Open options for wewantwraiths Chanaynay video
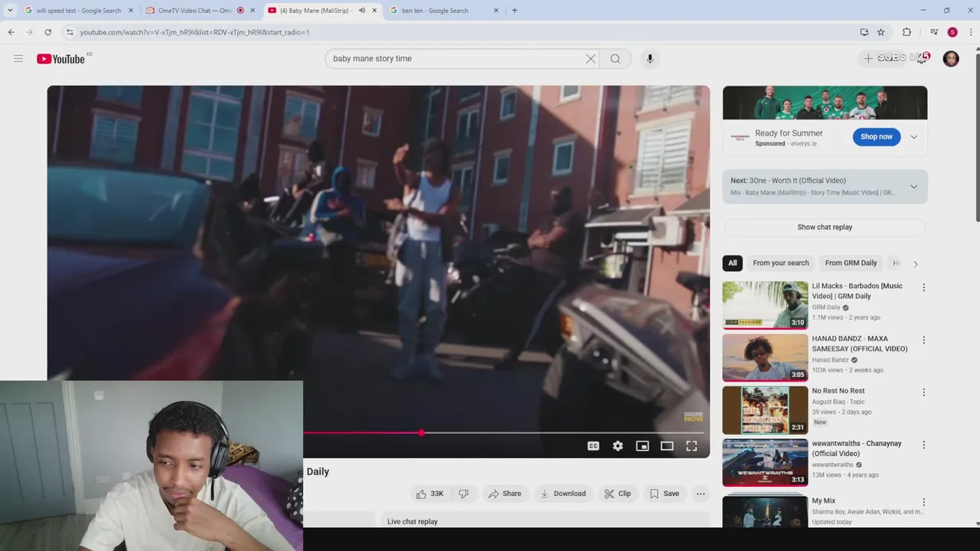Image resolution: width=980 pixels, height=551 pixels. tap(923, 445)
